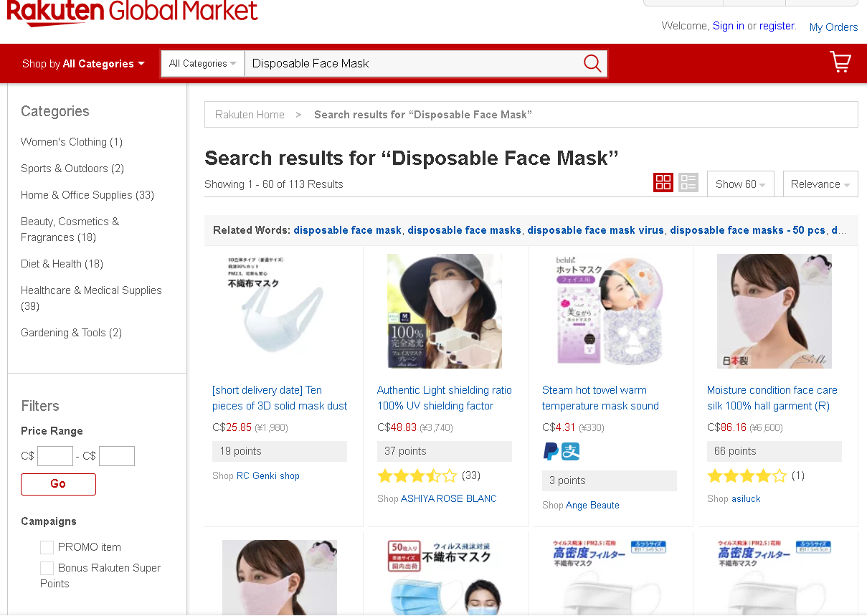Enable the PROMO item checkbox
Viewport: 867px width, 616px height.
[47, 547]
